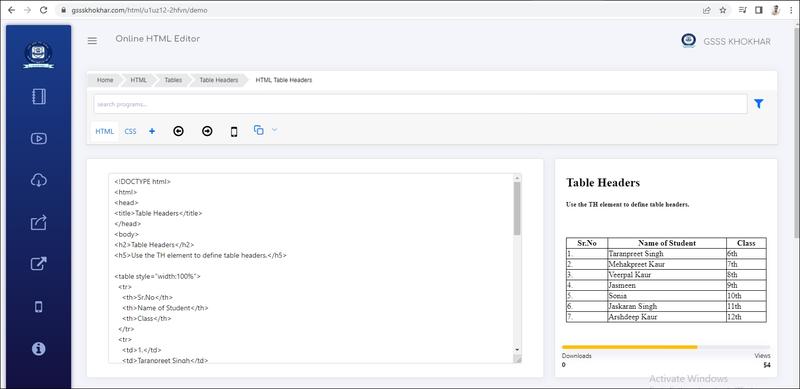Toggle mobile preview in editor toolbar

(x=234, y=132)
